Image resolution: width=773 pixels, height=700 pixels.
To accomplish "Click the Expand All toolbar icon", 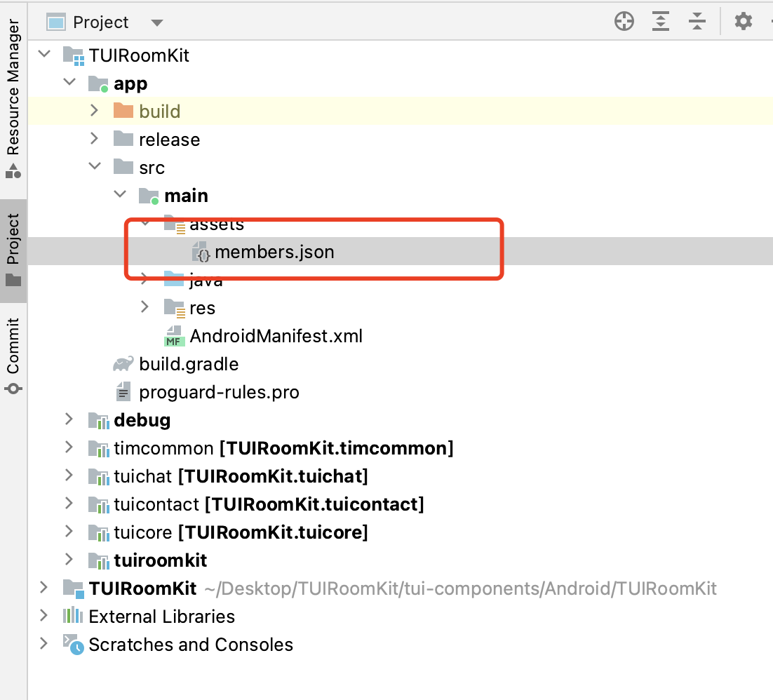I will [x=661, y=22].
